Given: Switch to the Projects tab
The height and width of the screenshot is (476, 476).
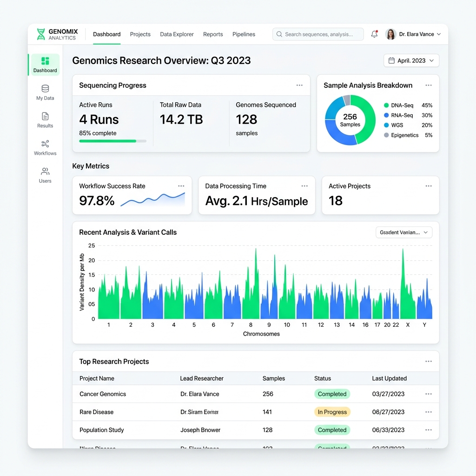Looking at the screenshot, I should click(x=140, y=34).
